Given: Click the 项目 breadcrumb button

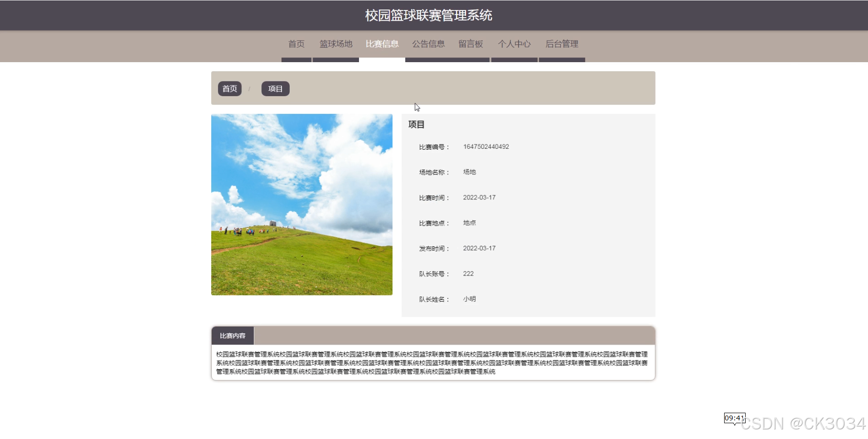Looking at the screenshot, I should [x=275, y=88].
